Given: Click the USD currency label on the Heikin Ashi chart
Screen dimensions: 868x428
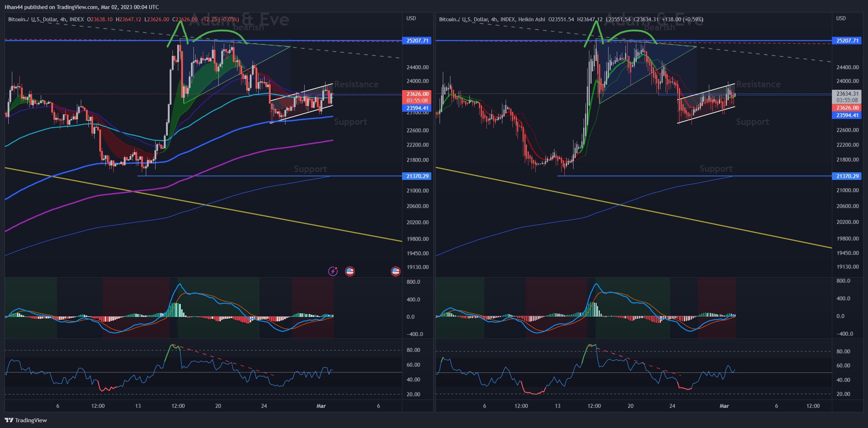Looking at the screenshot, I should [841, 18].
